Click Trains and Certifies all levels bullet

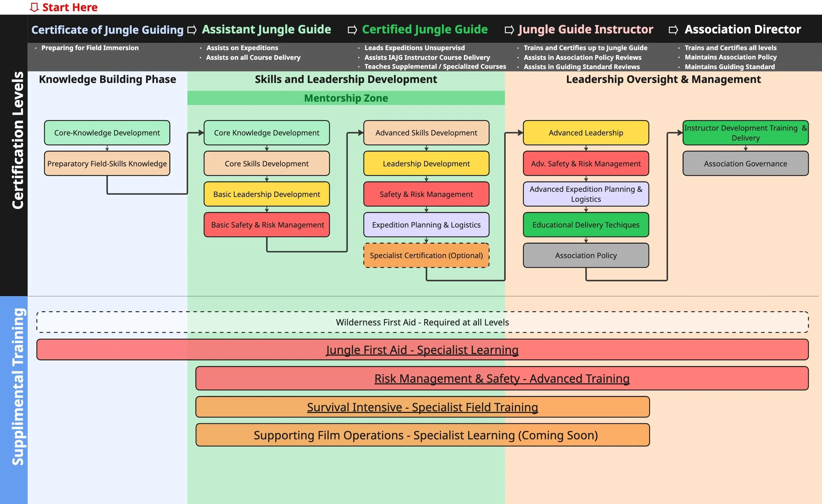click(x=731, y=48)
